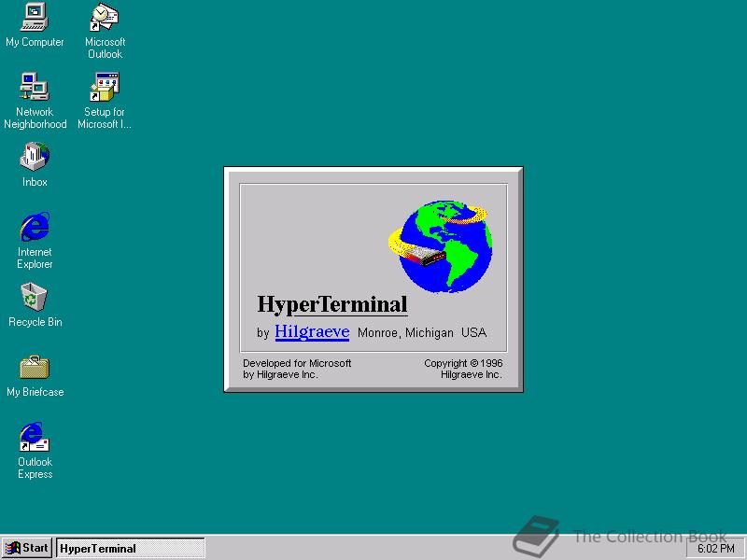Follow the Hilgraeve link in splash

(x=312, y=331)
